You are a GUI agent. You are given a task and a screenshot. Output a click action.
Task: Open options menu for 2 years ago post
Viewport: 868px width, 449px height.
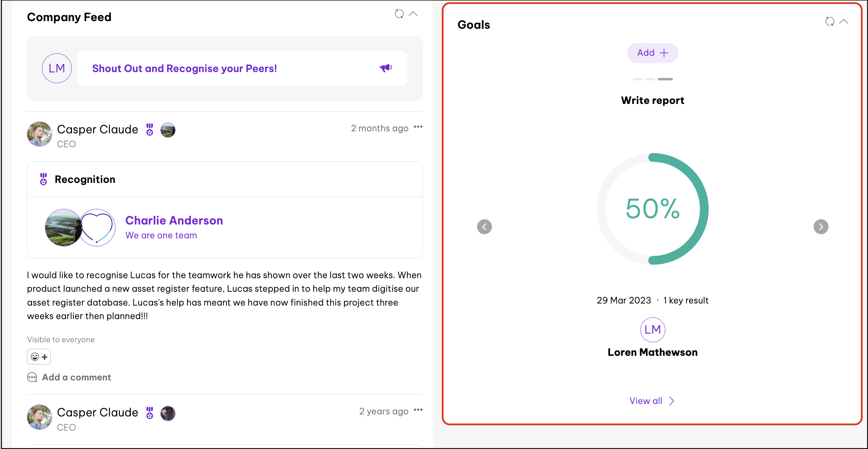pos(418,410)
